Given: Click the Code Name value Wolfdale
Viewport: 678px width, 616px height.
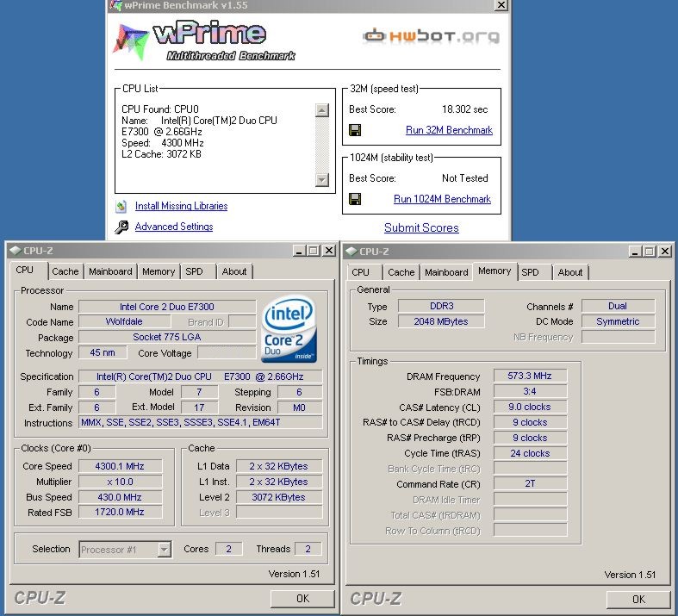Looking at the screenshot, I should [x=124, y=321].
